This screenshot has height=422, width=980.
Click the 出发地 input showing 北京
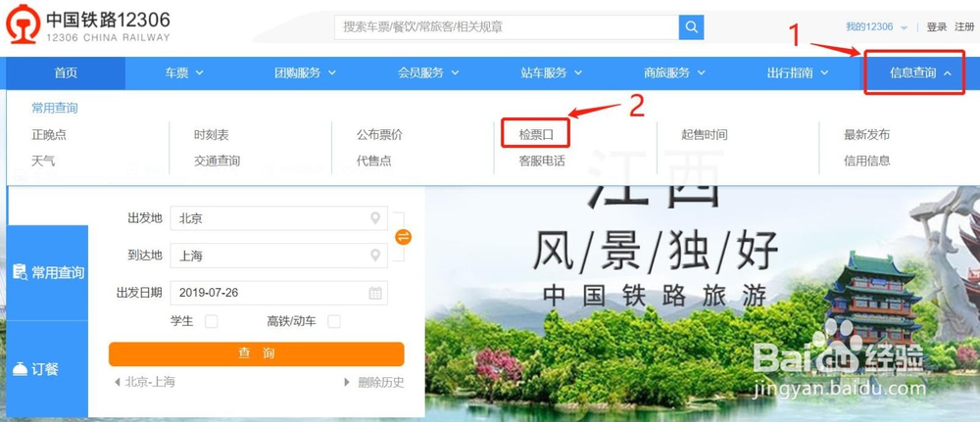click(278, 218)
